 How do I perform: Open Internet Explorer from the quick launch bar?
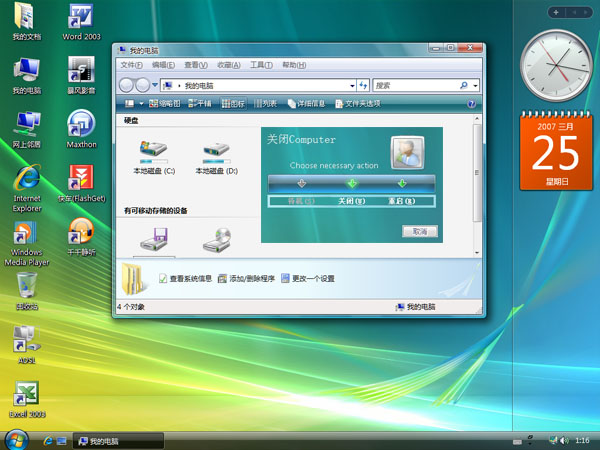[48, 441]
